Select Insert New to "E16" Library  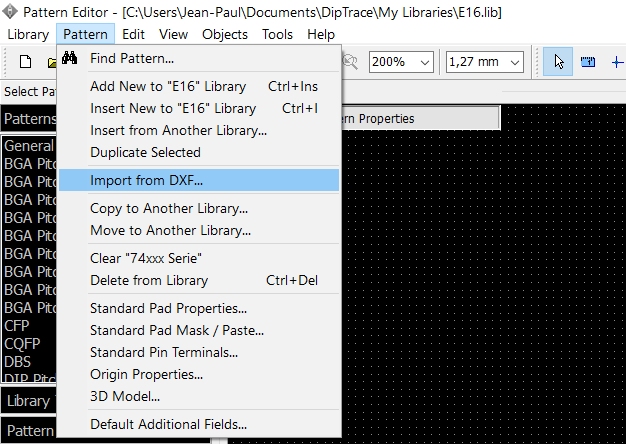199,109
